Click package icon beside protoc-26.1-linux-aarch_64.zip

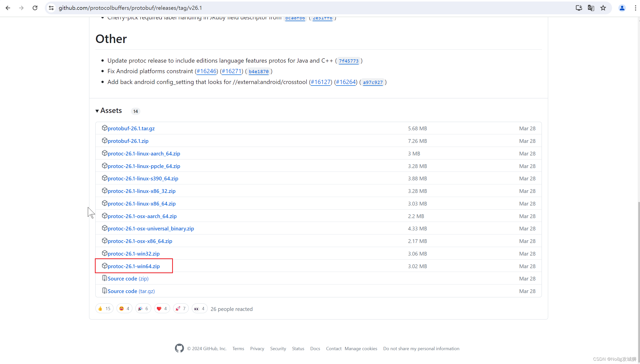(104, 153)
